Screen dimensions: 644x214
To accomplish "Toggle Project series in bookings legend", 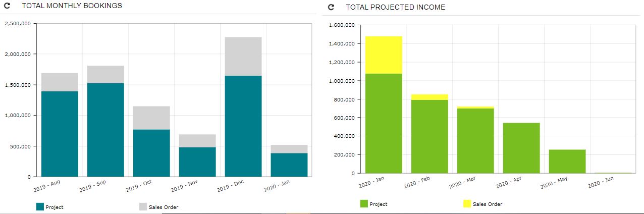I will pyautogui.click(x=54, y=207).
